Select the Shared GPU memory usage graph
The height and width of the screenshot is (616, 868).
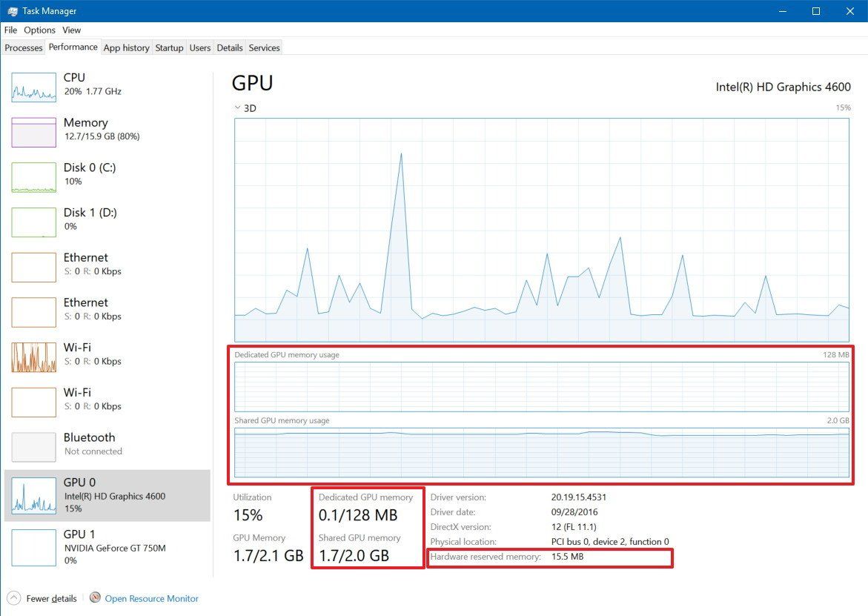(541, 451)
